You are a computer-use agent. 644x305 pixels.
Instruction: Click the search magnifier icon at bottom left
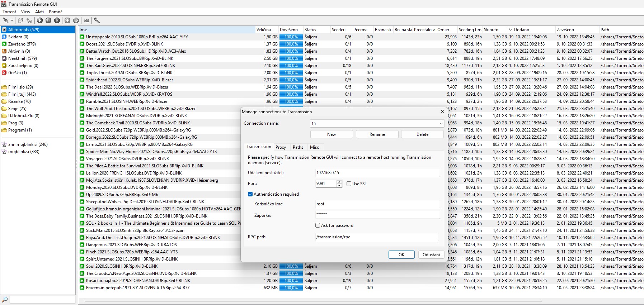point(5,299)
